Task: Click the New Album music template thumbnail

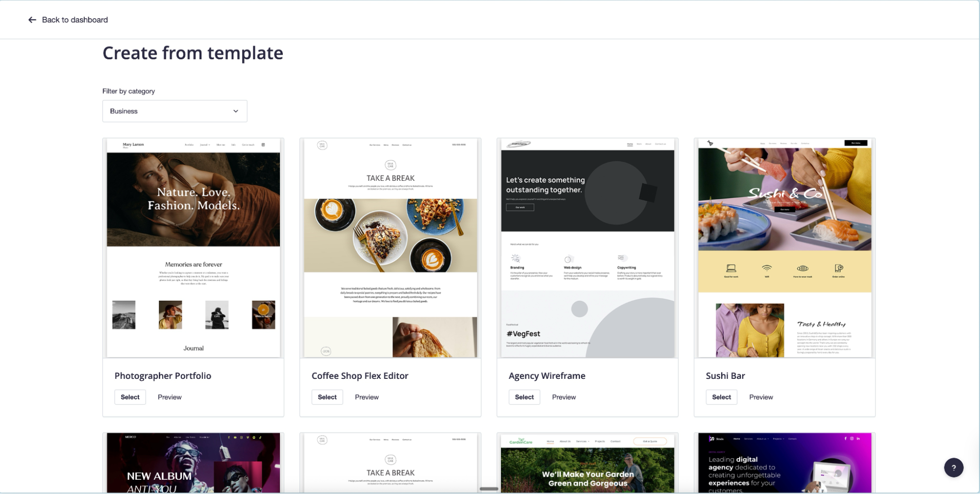Action: tap(193, 463)
